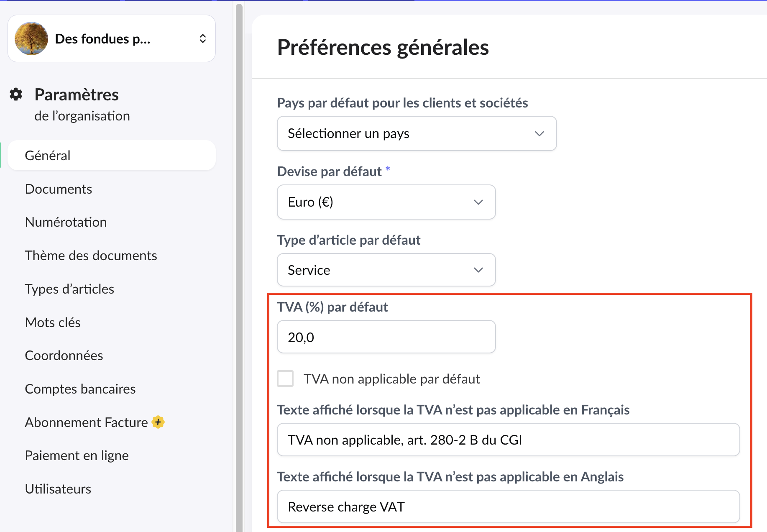The image size is (767, 532).
Task: Open Paiement en ligne settings
Action: 77,455
